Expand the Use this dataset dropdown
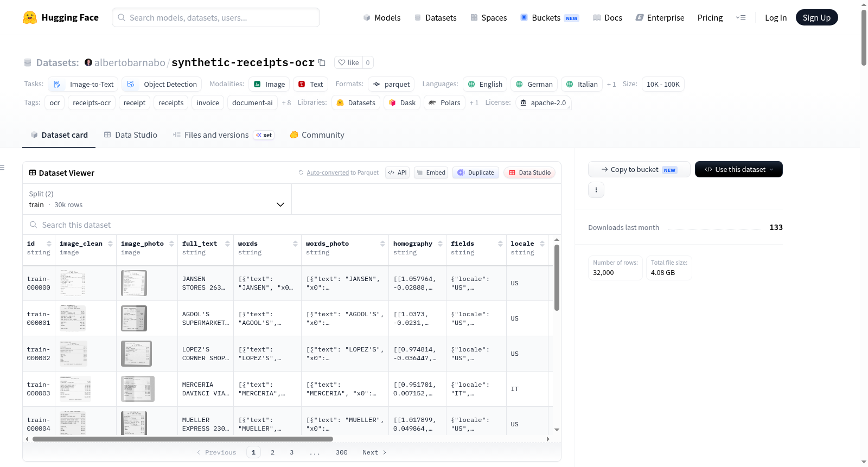Image resolution: width=868 pixels, height=467 pixels. click(739, 169)
